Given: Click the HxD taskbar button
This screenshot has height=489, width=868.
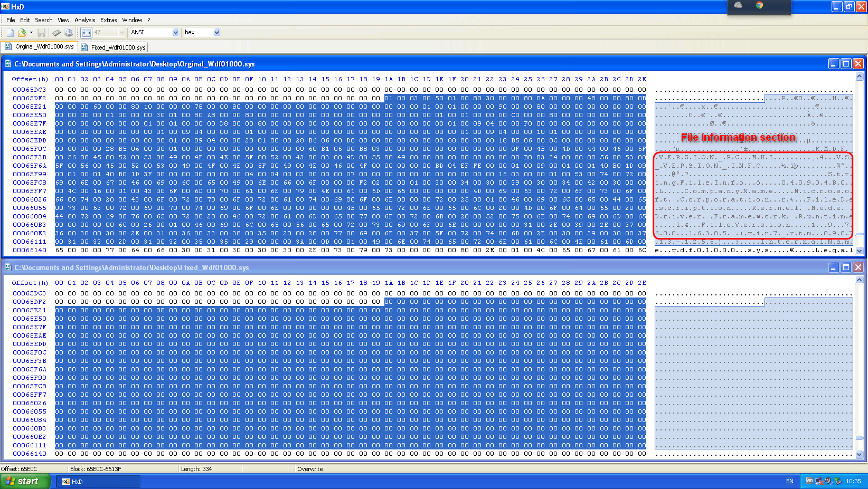Looking at the screenshot, I should point(98,481).
